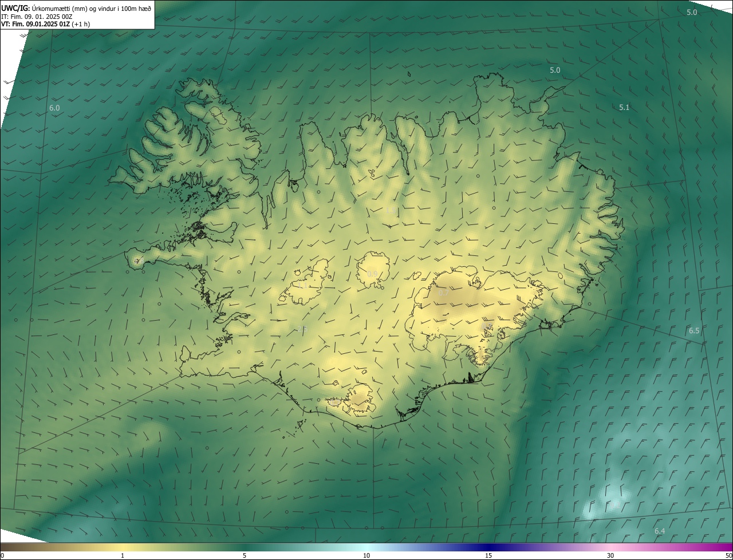
Task: Click the 6.0 value label west of the Westfjords
Action: click(54, 108)
